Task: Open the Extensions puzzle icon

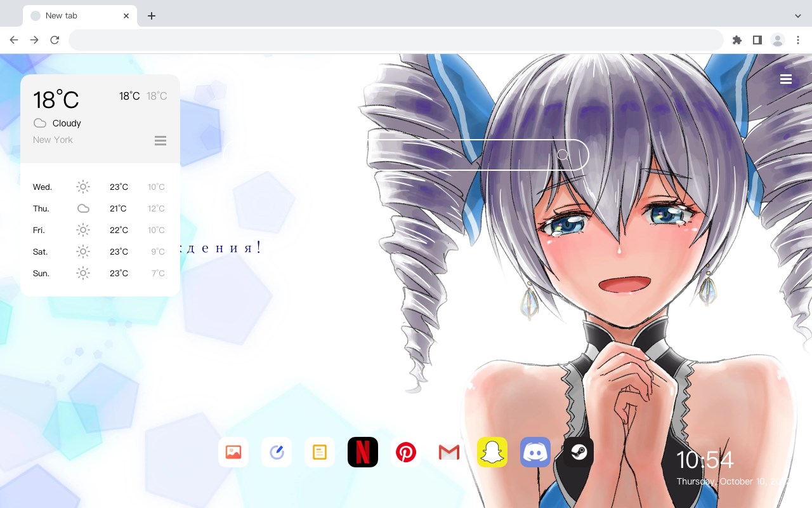Action: click(x=737, y=40)
